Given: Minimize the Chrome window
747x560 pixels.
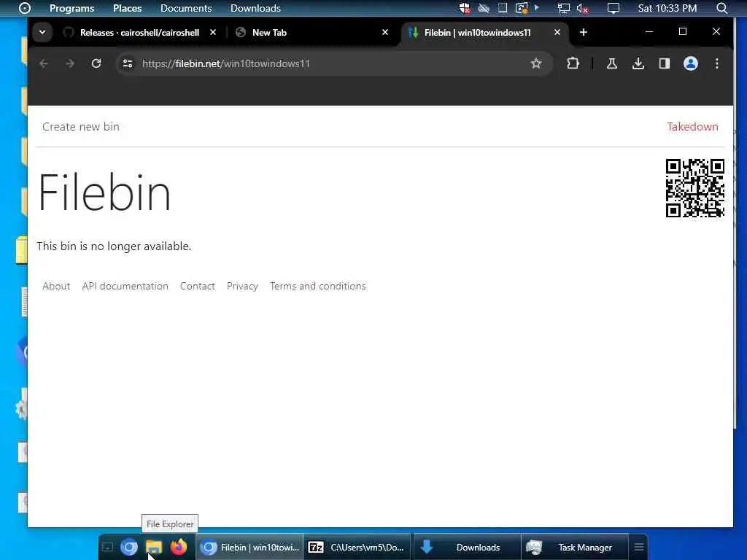Looking at the screenshot, I should point(649,31).
